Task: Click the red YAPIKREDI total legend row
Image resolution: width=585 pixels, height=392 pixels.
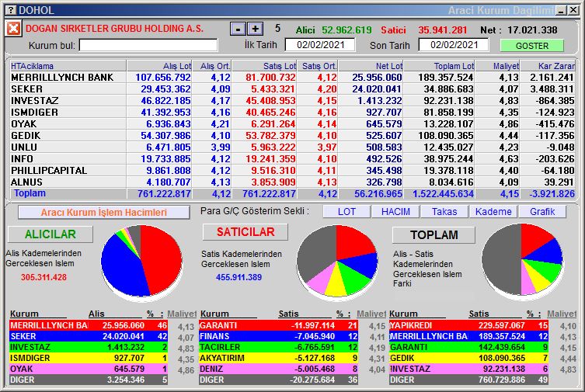Action: (x=468, y=325)
